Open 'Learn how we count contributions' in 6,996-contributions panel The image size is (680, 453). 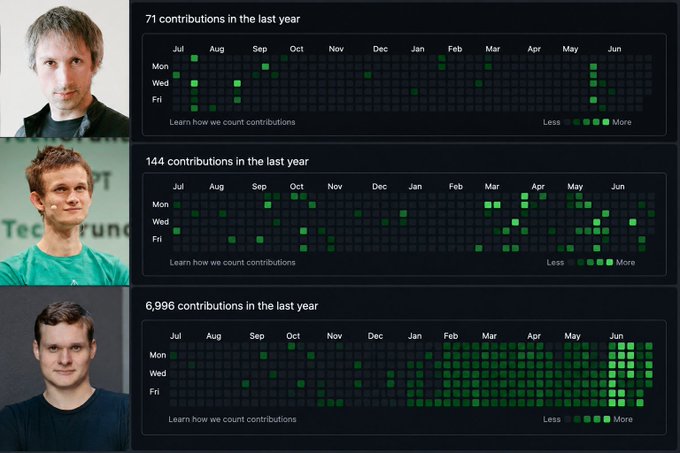point(232,419)
